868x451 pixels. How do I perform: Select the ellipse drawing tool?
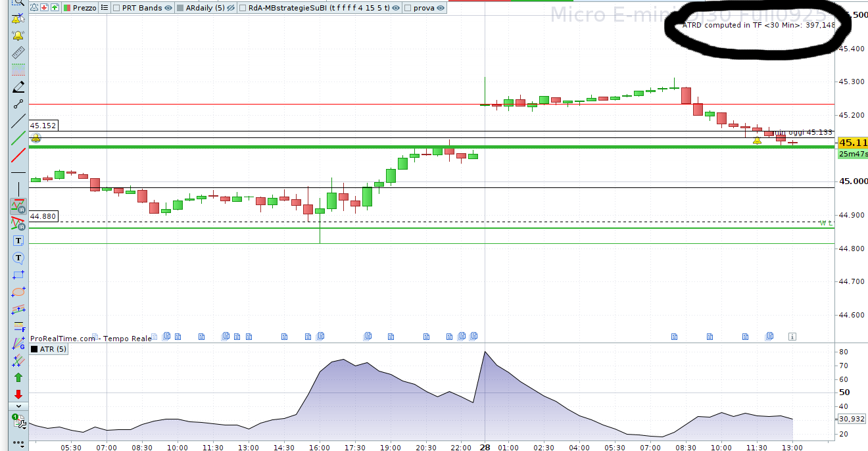point(18,291)
